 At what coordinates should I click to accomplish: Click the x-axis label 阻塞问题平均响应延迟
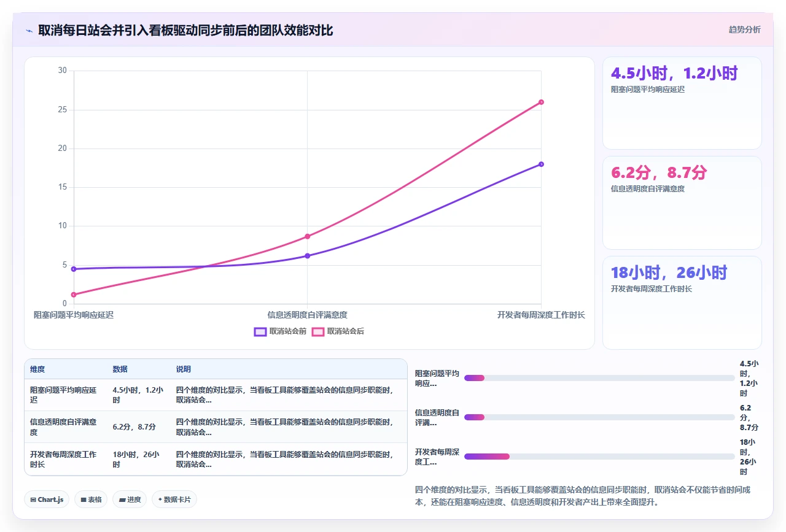pos(74,315)
